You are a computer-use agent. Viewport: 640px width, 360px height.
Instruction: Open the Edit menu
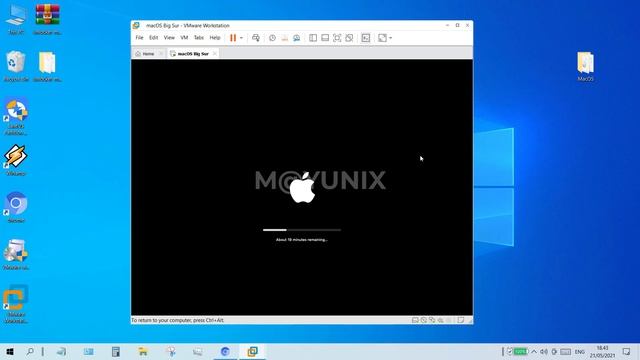[x=153, y=38]
